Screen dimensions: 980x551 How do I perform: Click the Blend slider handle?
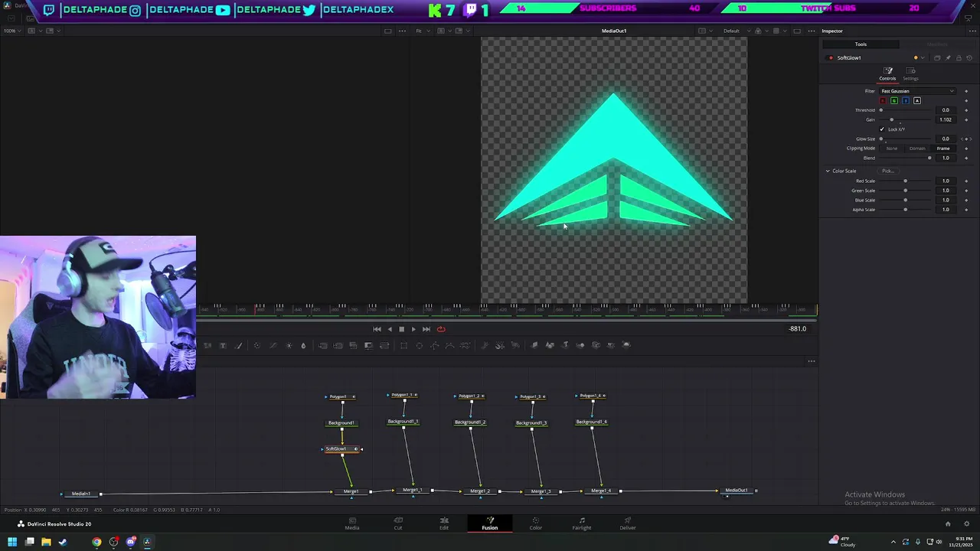tap(929, 158)
